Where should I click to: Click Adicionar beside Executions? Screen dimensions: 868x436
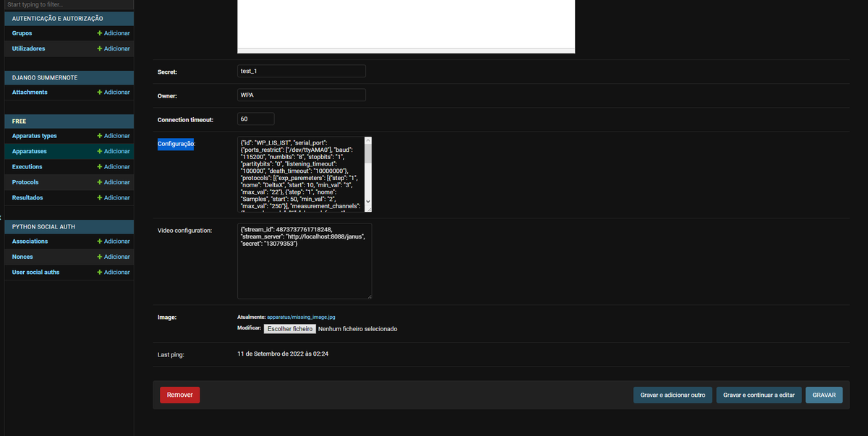click(x=114, y=166)
